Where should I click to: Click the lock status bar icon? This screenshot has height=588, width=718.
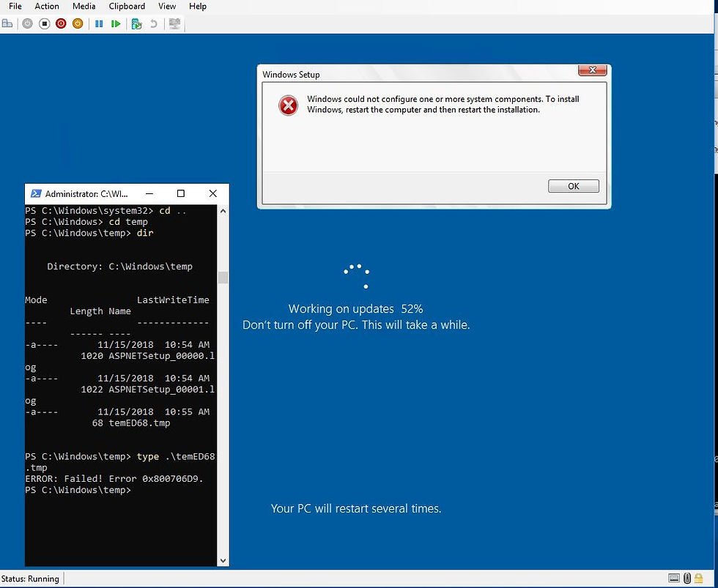pyautogui.click(x=698, y=578)
